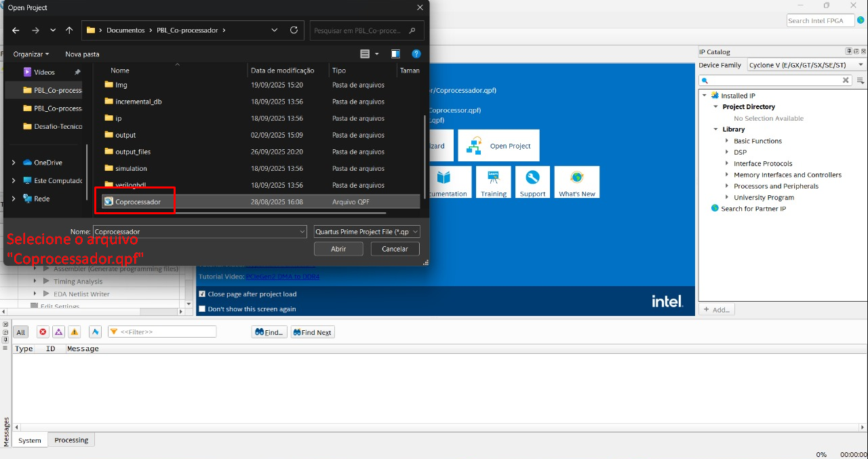Open the Support tile
868x459 pixels.
(532, 182)
